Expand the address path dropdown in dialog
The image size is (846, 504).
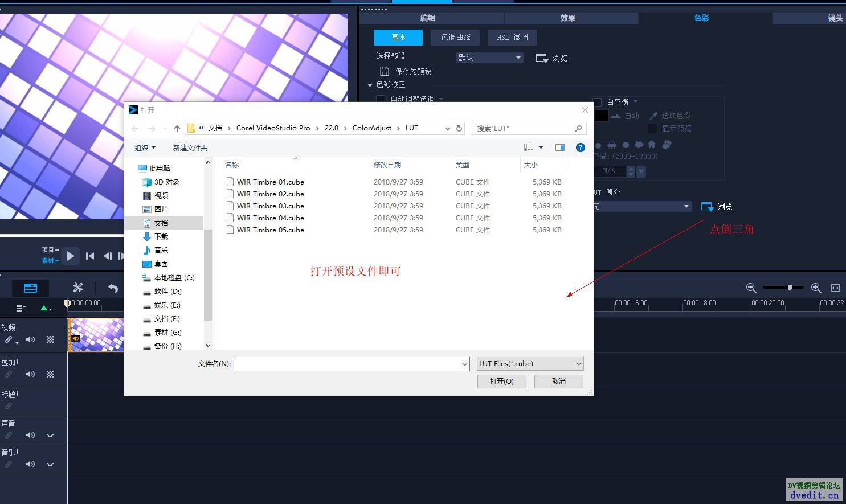448,129
